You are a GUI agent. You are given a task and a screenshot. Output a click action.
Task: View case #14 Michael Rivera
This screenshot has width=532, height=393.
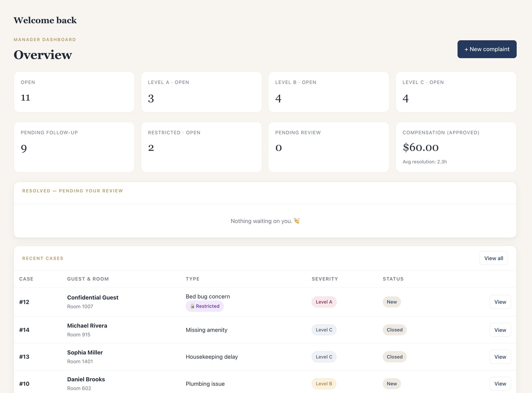tap(500, 330)
